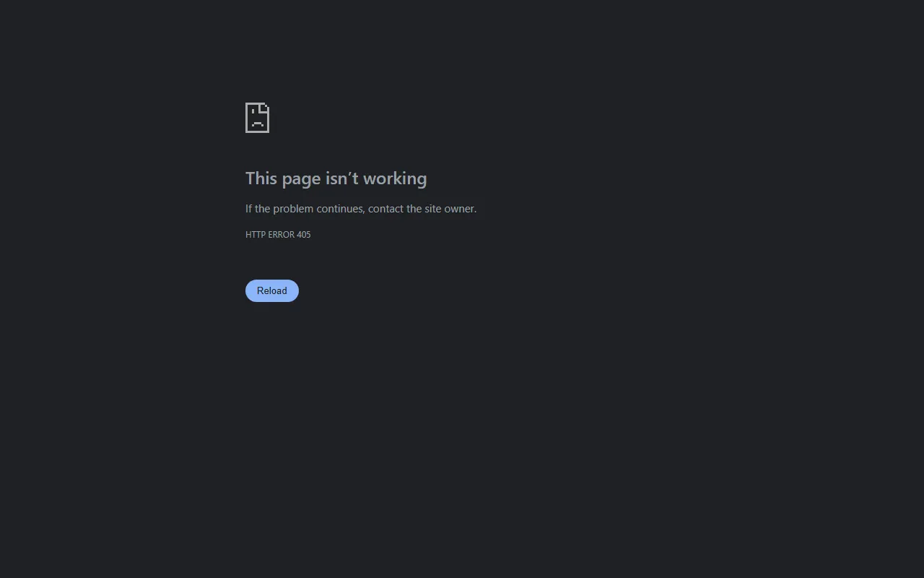Click the word "This" in the heading
Viewport: 924px width, 578px height.
pyautogui.click(x=261, y=178)
